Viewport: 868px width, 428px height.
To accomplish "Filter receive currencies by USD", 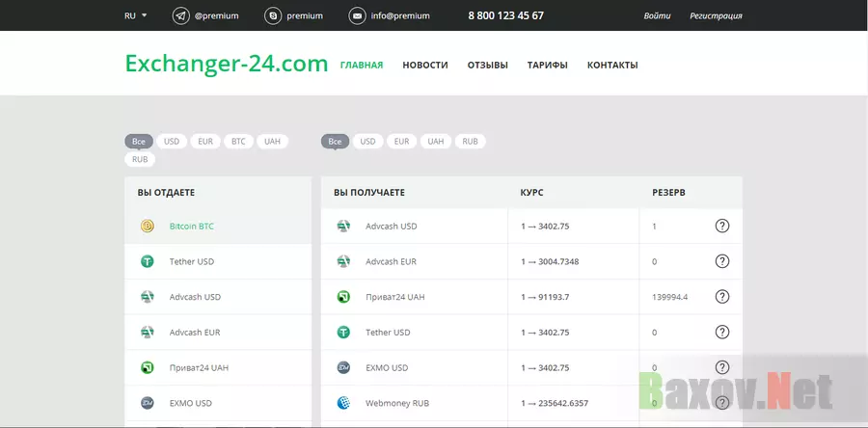I will click(368, 142).
